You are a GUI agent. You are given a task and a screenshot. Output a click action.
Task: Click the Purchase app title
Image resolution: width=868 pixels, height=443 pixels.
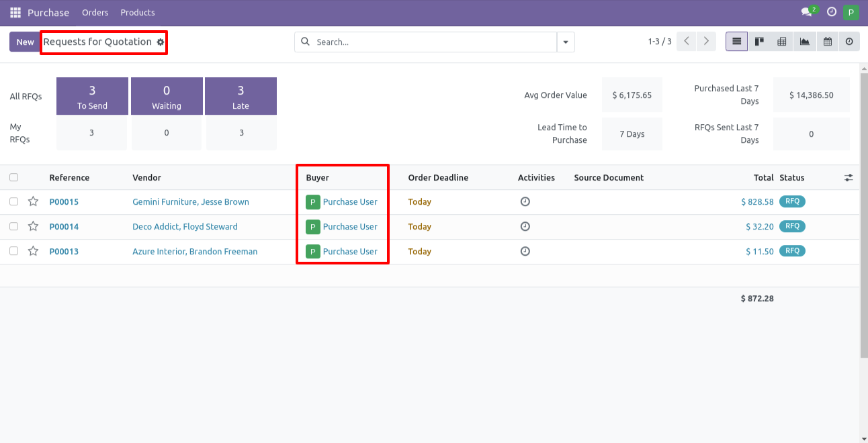tap(48, 13)
